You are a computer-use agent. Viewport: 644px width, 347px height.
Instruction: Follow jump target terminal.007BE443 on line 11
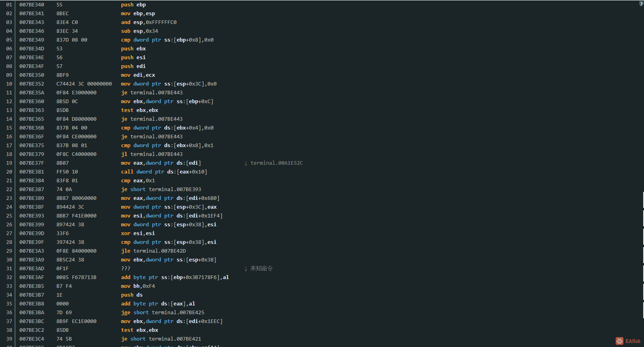(x=156, y=93)
